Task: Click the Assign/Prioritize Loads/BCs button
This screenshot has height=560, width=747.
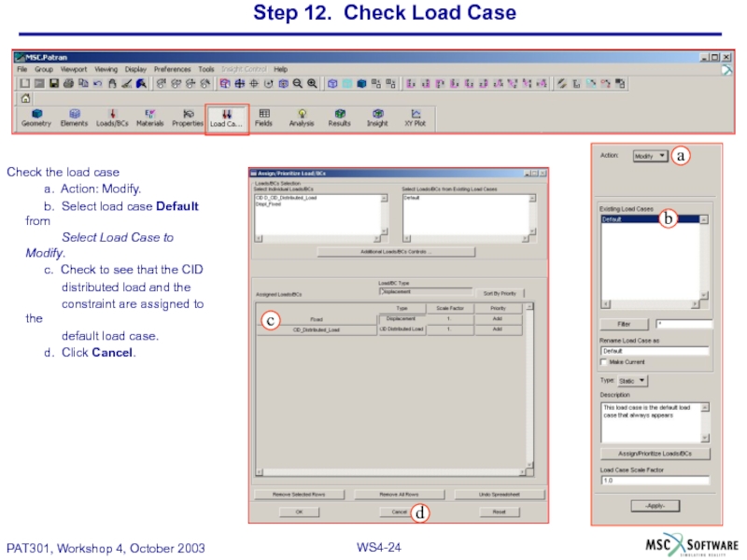Action: coord(655,454)
